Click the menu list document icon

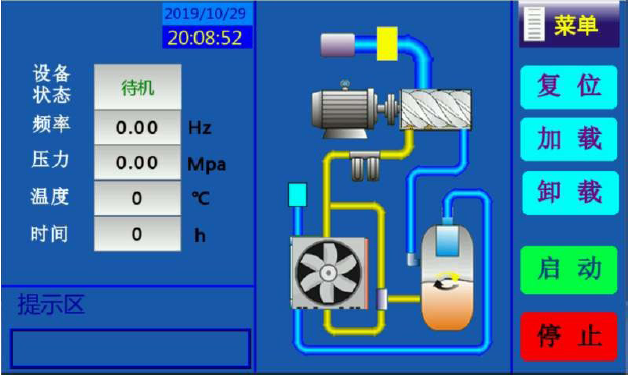(x=534, y=25)
